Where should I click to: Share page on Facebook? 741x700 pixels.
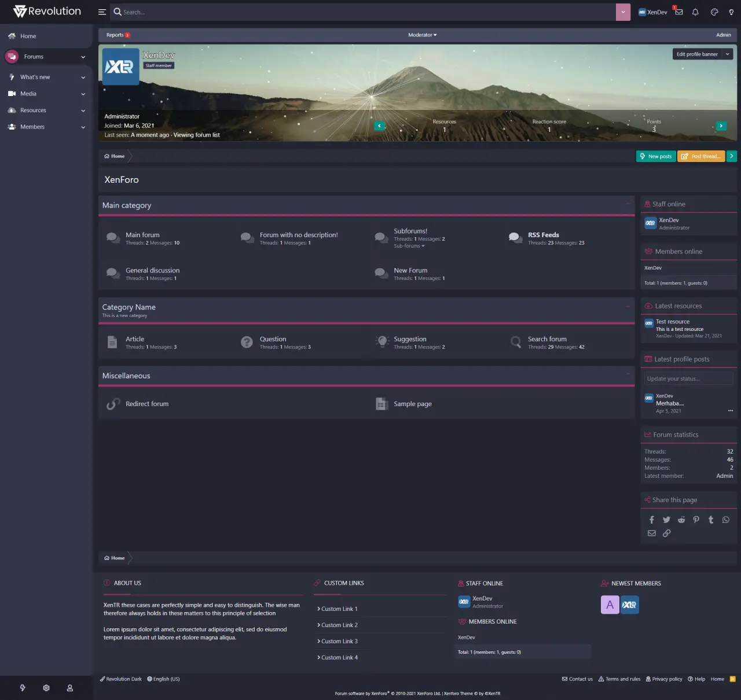tap(652, 520)
